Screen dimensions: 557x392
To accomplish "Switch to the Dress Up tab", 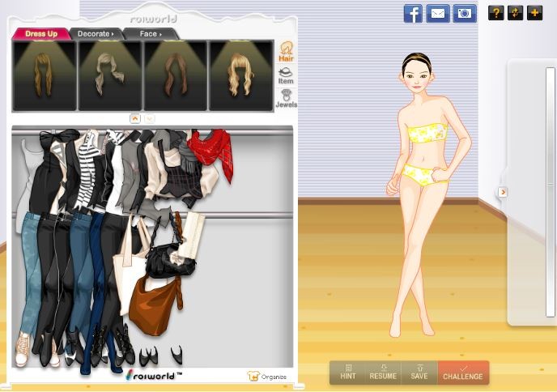I will 40,34.
